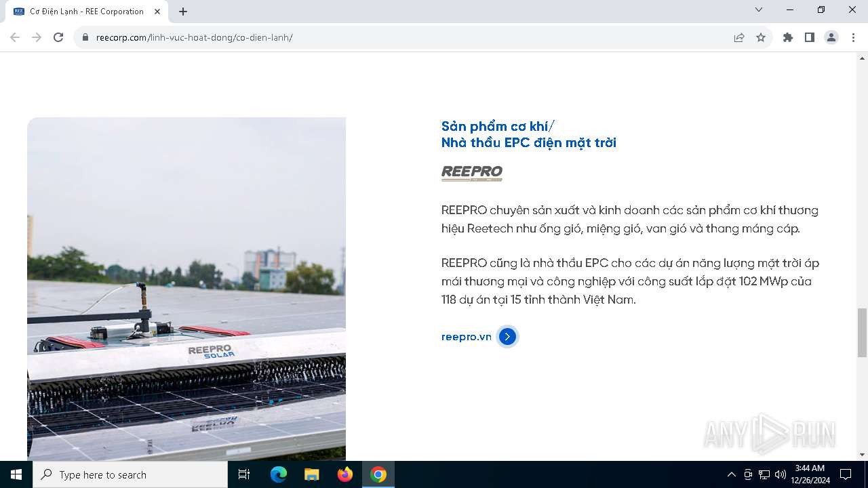Open the Chrome three-dot menu
The width and height of the screenshot is (868, 488).
pos(853,37)
